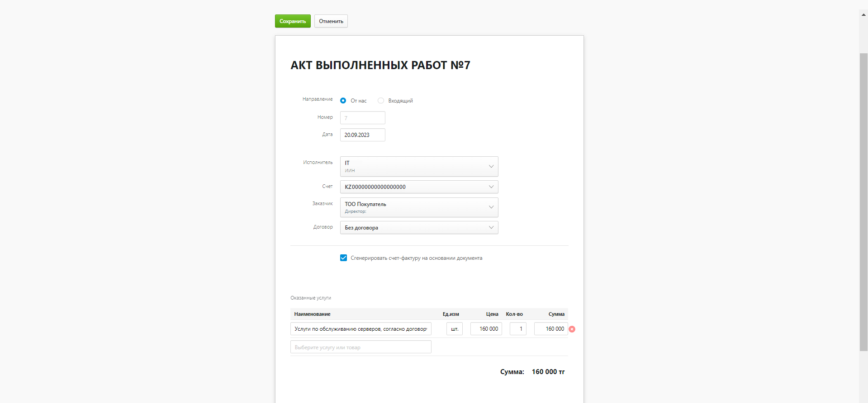Image resolution: width=868 pixels, height=403 pixels.
Task: Uncheck 'Сгенерировать счет-фактуру' checkbox
Action: (x=343, y=258)
